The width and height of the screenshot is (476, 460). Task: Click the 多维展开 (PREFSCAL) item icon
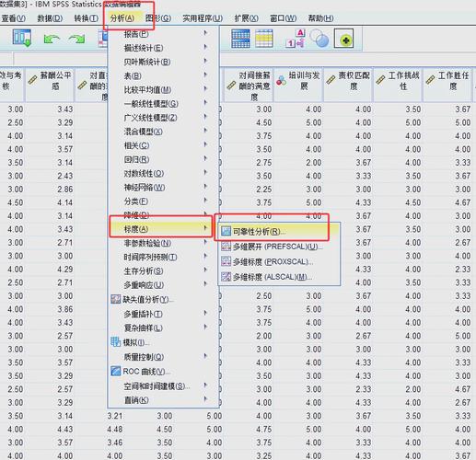[226, 247]
